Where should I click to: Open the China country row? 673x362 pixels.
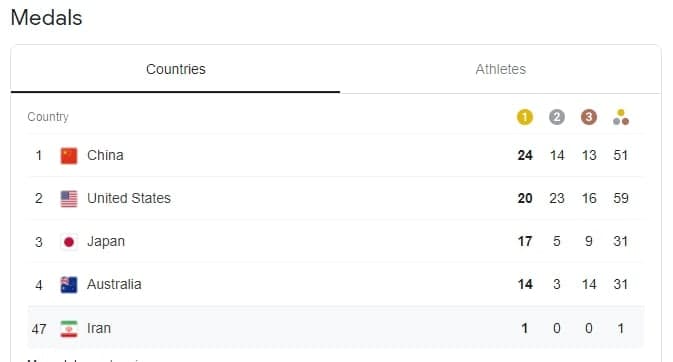coord(336,155)
